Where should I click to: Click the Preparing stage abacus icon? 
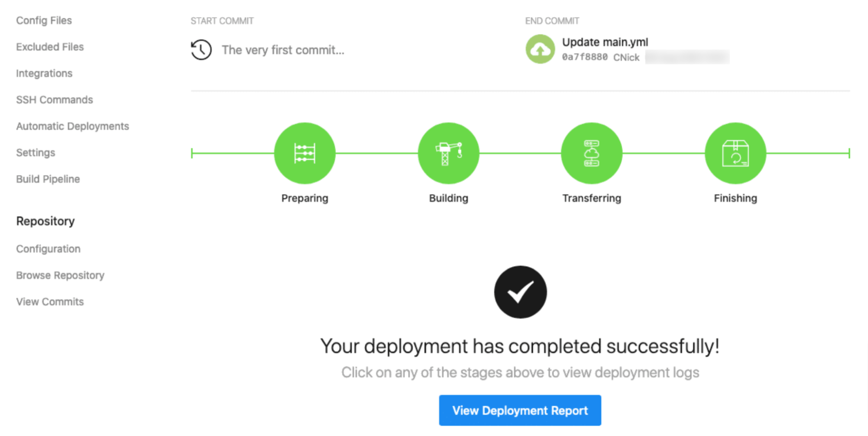tap(304, 153)
